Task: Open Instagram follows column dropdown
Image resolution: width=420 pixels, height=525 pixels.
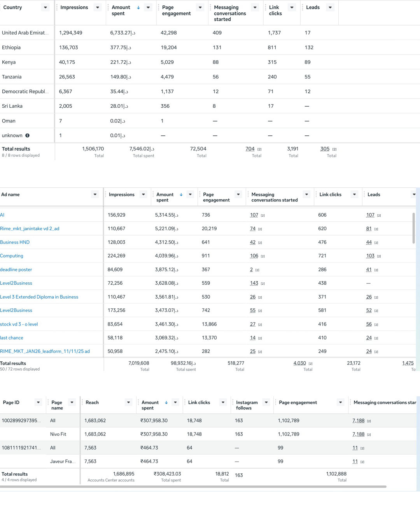Action: (x=266, y=402)
